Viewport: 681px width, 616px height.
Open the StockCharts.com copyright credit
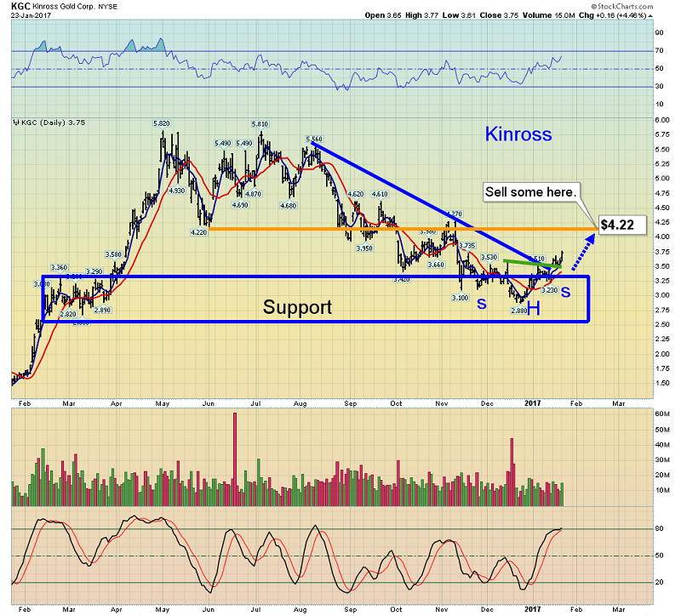tap(622, 6)
